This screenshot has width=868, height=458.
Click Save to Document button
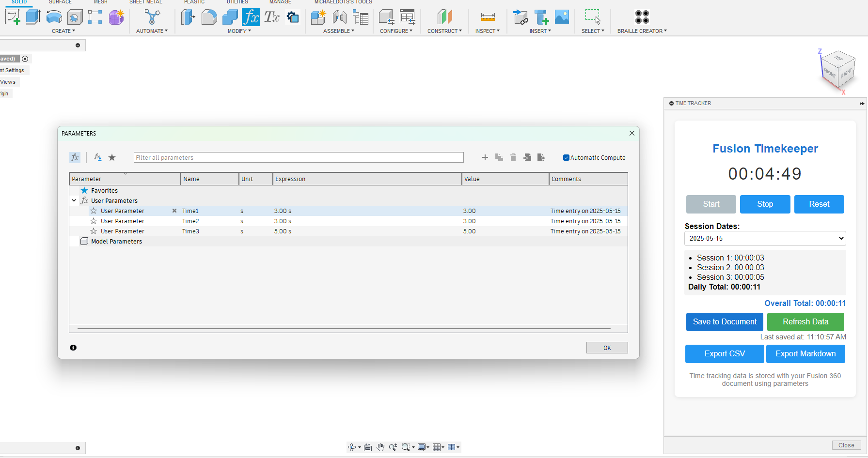[725, 322]
